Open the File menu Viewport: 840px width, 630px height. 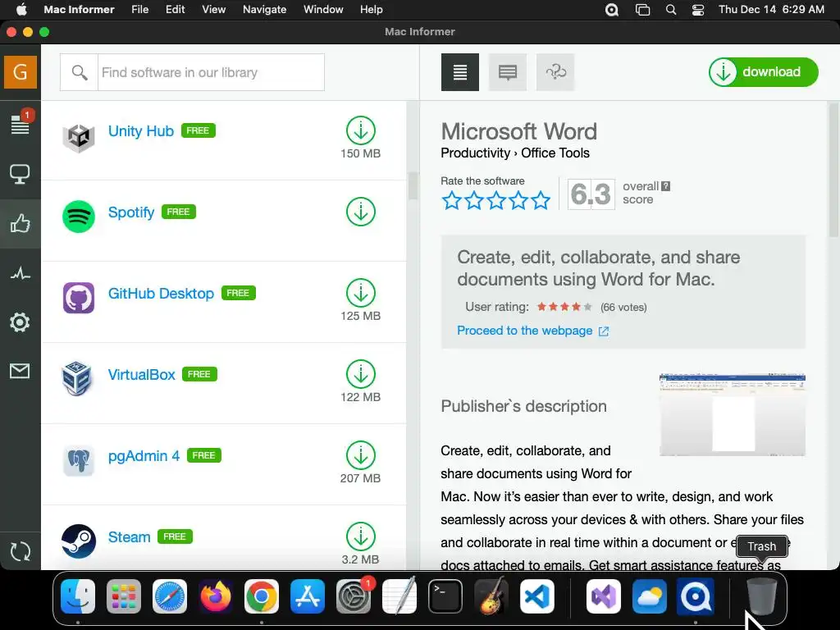pyautogui.click(x=139, y=10)
